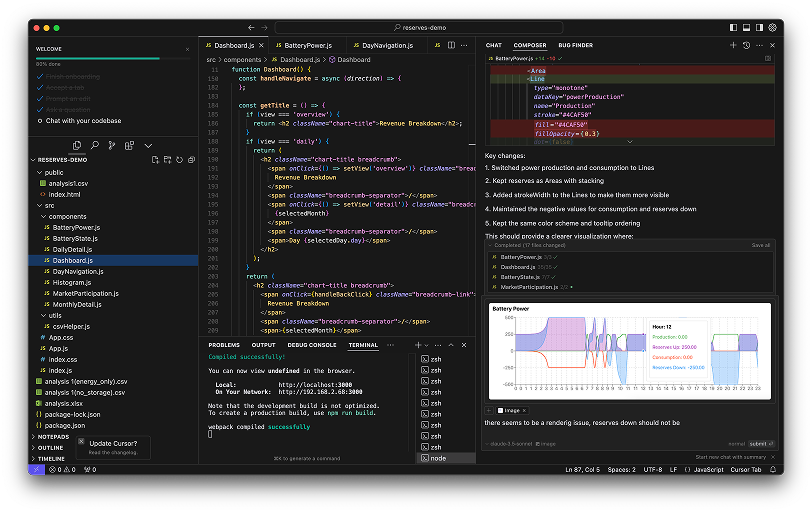The image size is (812, 512).
Task: Click 'Save all' for completed changes
Action: pos(760,245)
